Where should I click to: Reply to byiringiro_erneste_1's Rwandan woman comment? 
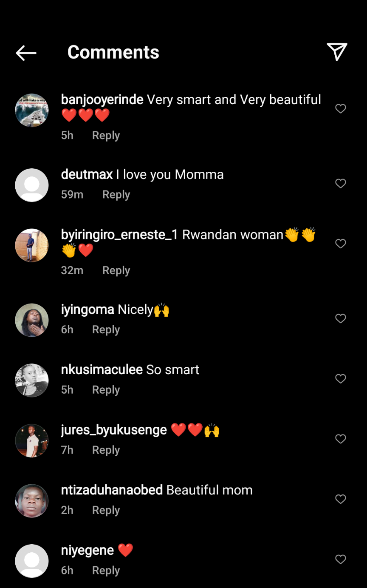[x=116, y=270]
